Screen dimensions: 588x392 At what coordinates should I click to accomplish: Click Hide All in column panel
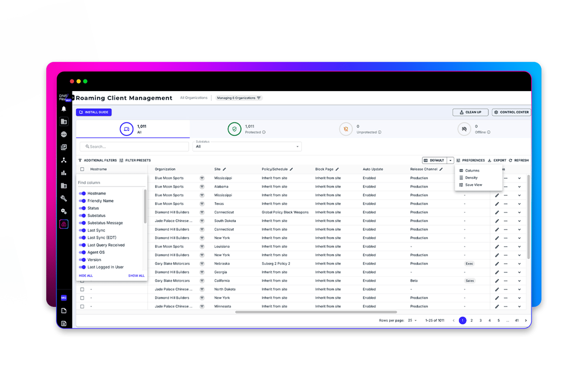(x=86, y=276)
